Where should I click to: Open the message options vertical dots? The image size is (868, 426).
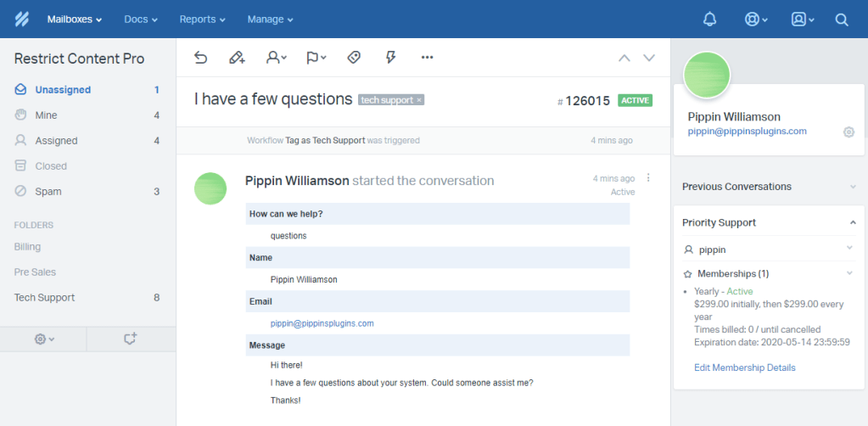pos(648,178)
